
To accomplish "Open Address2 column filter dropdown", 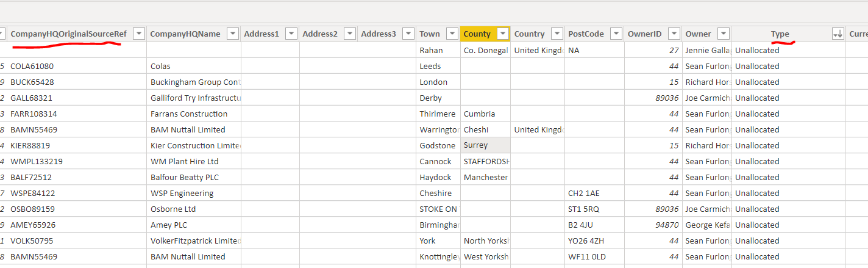I will pyautogui.click(x=350, y=34).
